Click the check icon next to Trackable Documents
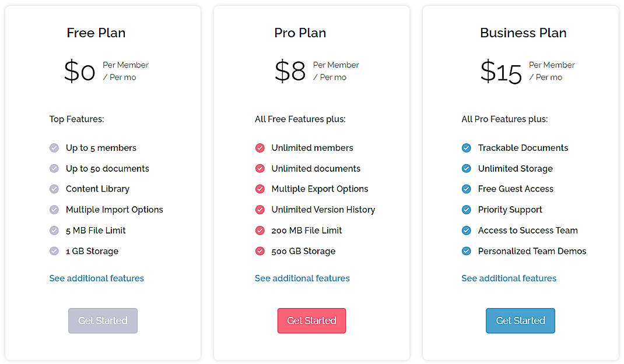Screen dimensions: 624x364 (x=466, y=148)
